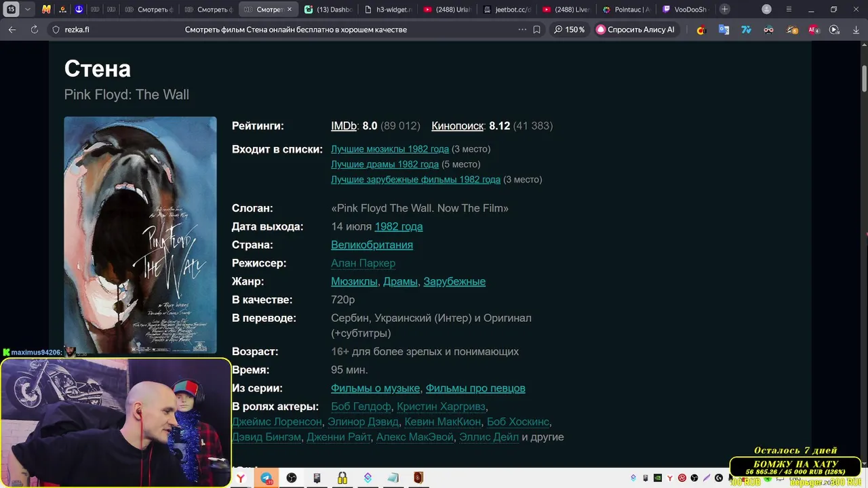The height and width of the screenshot is (488, 868).
Task: Open the IMDb rating link
Action: click(344, 126)
